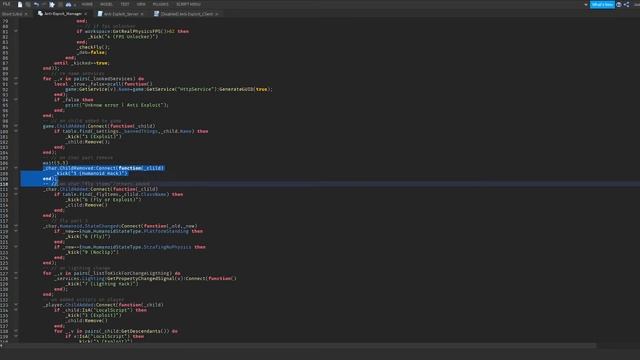Close the Anti-Exploit_Manager tab
The height and width of the screenshot is (360, 640).
pos(86,14)
